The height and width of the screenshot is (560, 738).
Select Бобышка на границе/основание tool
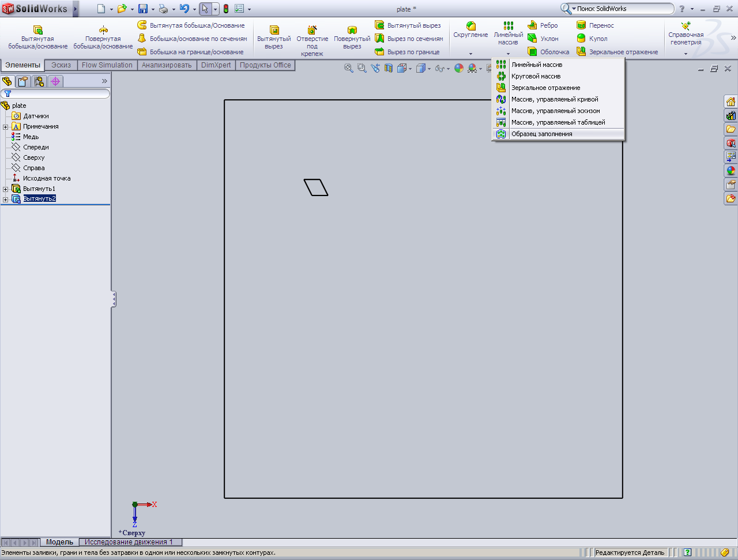click(x=190, y=52)
